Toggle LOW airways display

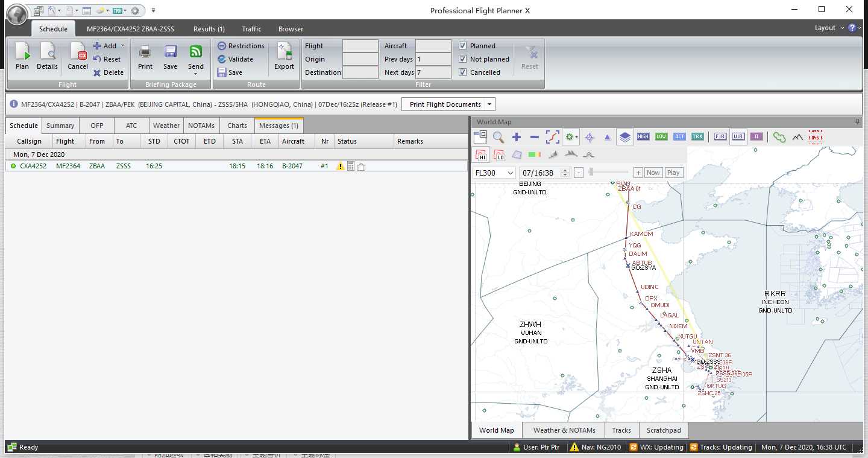coord(661,137)
